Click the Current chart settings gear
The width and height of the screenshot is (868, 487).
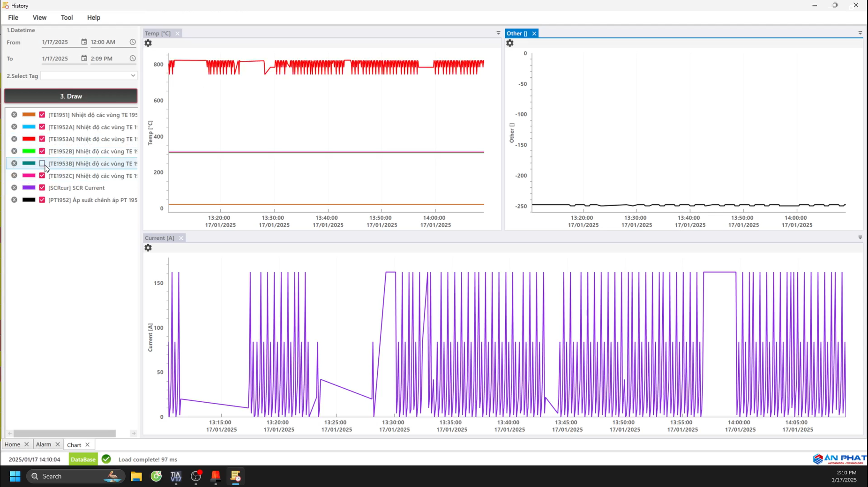[148, 248]
